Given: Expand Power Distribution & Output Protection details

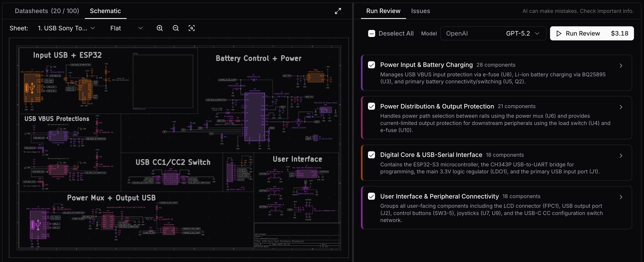Looking at the screenshot, I should tap(621, 107).
